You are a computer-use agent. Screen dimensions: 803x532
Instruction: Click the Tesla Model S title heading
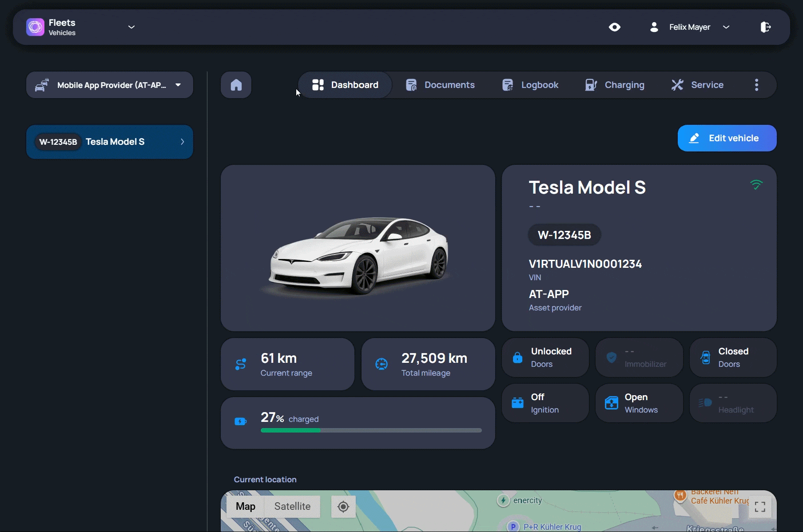(x=587, y=187)
